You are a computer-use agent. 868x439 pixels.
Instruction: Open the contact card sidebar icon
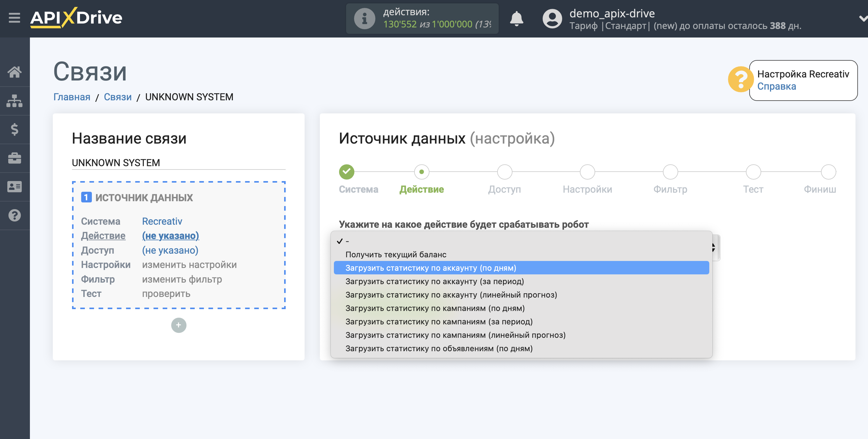14,187
